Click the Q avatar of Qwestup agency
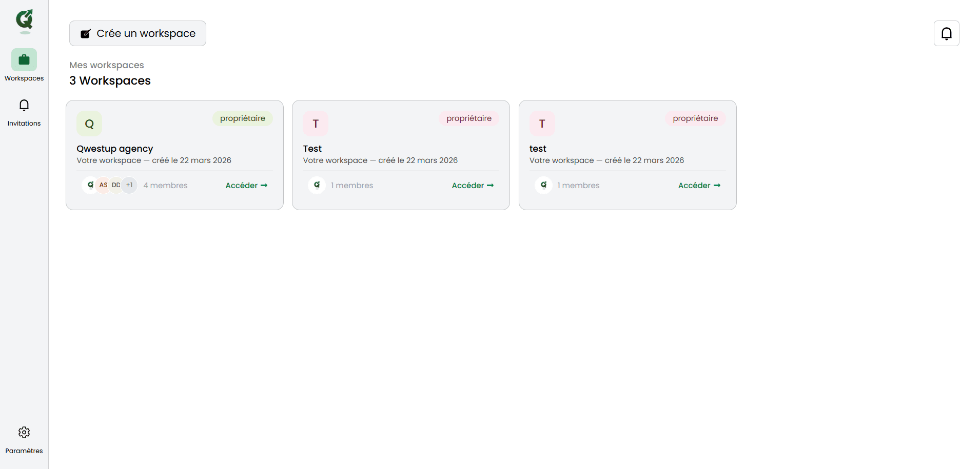This screenshot has width=980, height=469. 89,124
